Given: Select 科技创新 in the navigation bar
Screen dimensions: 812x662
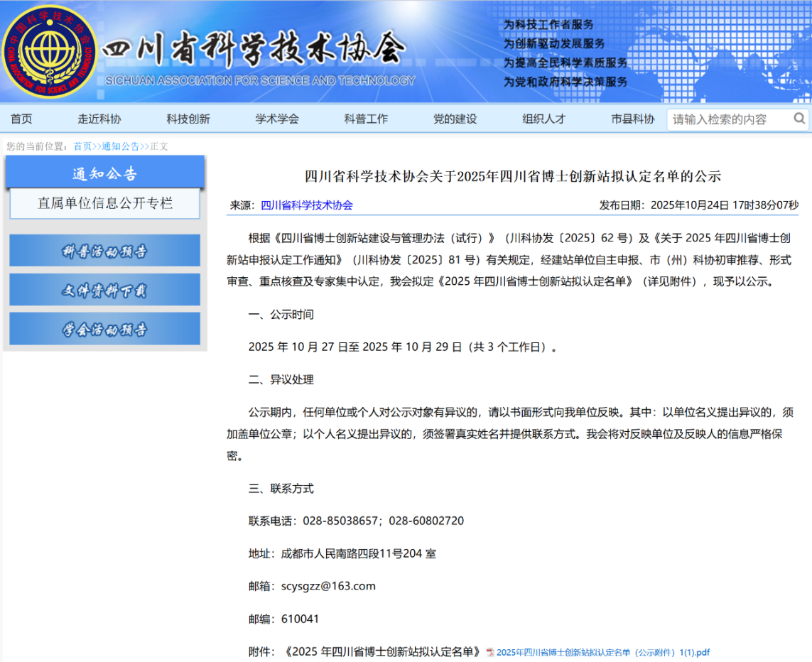Looking at the screenshot, I should [x=188, y=119].
